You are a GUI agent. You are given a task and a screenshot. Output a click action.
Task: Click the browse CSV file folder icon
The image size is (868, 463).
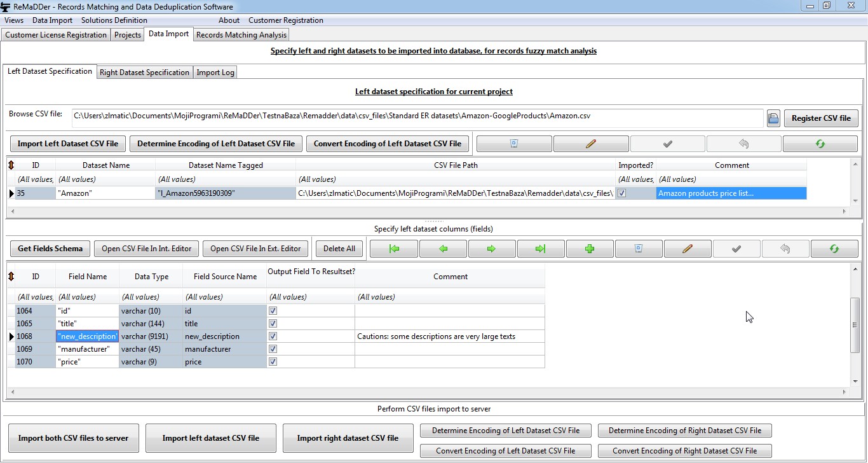click(773, 118)
